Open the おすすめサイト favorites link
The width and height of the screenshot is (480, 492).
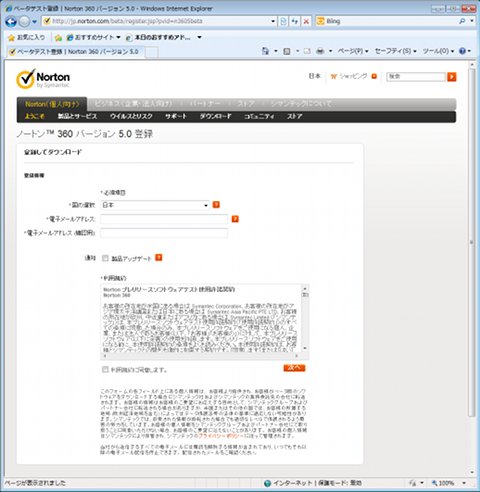(93, 37)
